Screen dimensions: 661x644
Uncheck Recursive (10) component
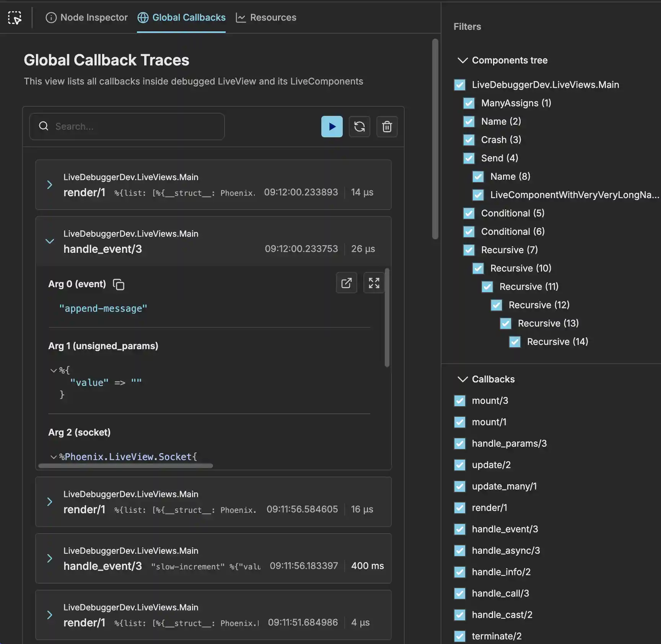[478, 268]
